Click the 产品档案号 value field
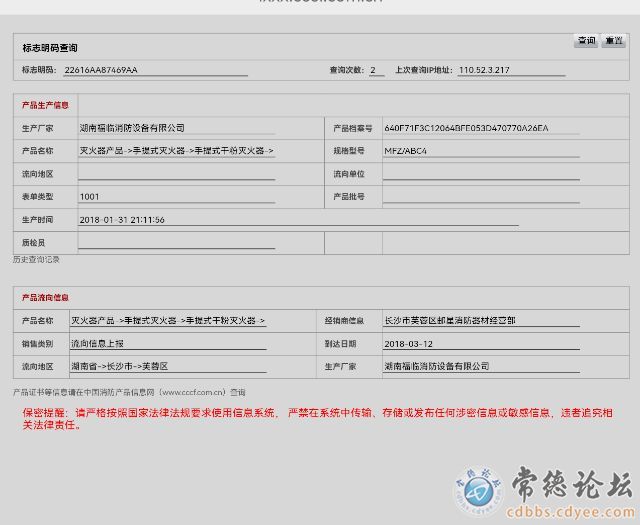Screen dimensions: 640x525 (x=481, y=128)
